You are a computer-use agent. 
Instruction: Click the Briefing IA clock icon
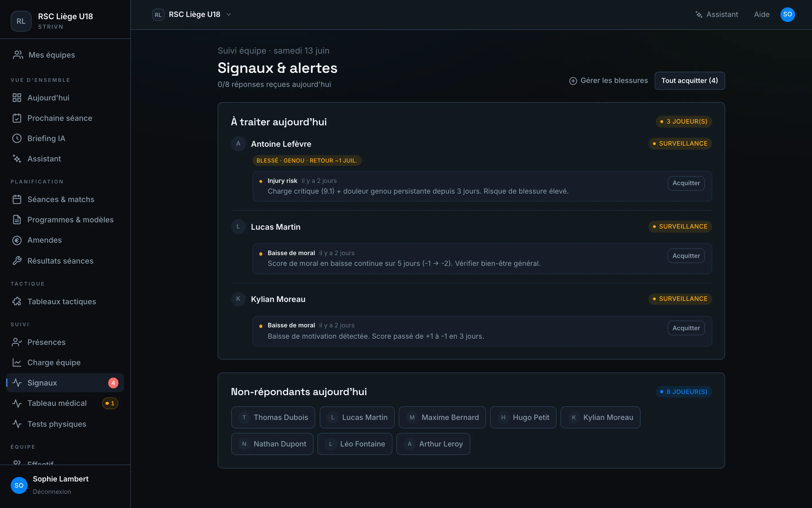click(17, 138)
